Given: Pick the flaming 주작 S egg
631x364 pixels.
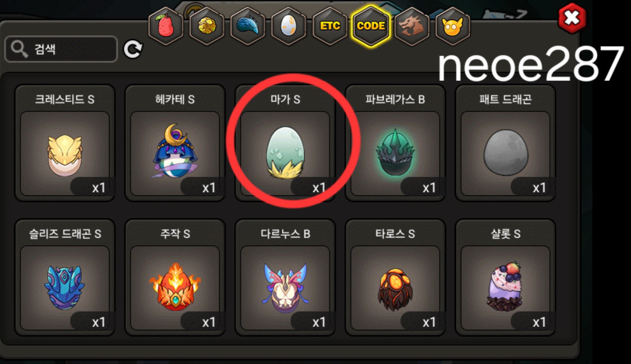Looking at the screenshot, I should pos(175,277).
